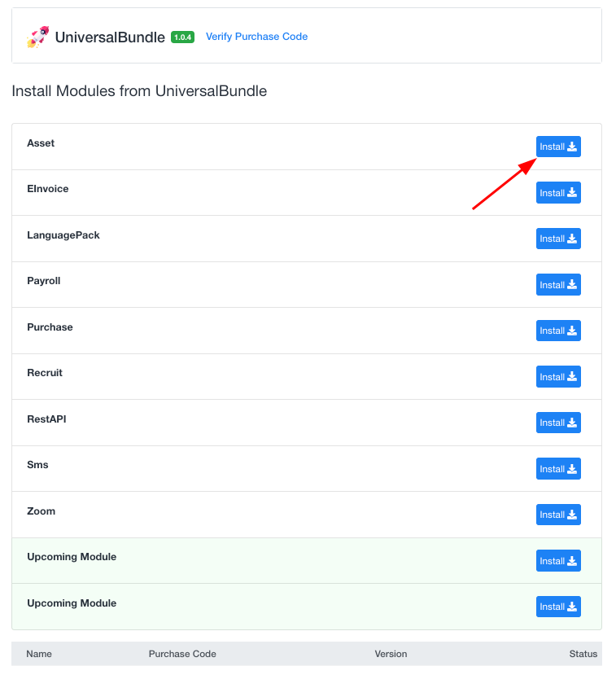Install the EInvoice module

558,193
